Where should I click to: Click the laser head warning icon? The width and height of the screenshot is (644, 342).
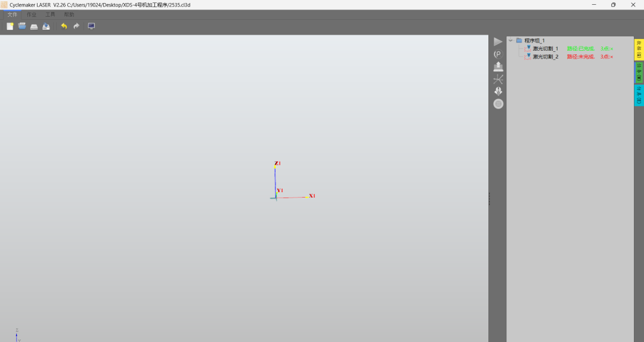click(x=498, y=91)
